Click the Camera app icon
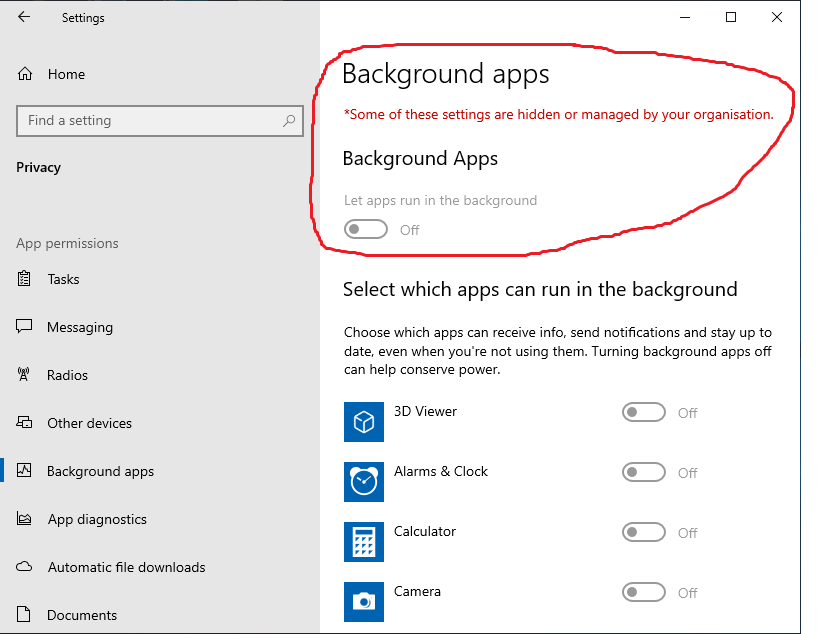819x634 pixels. [364, 602]
